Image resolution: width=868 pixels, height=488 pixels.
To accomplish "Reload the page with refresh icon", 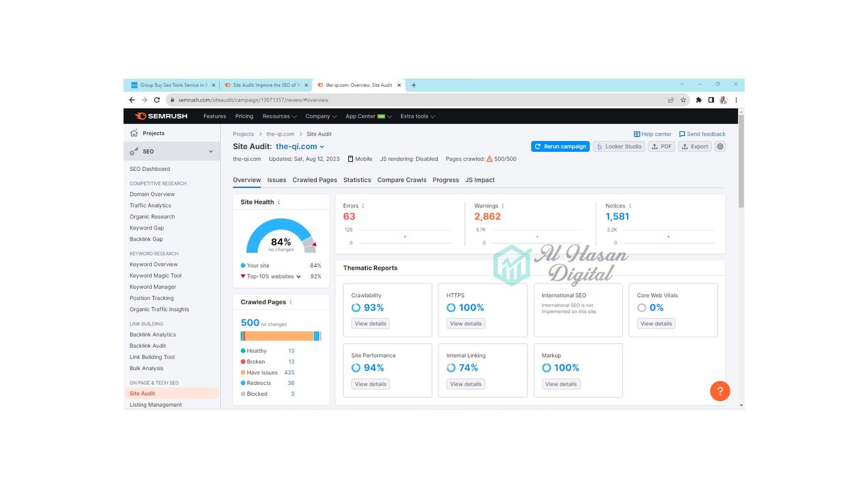I will [x=157, y=100].
